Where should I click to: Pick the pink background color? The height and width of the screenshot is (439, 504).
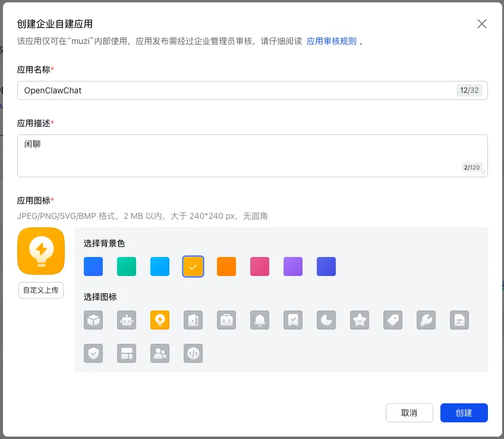pos(260,266)
